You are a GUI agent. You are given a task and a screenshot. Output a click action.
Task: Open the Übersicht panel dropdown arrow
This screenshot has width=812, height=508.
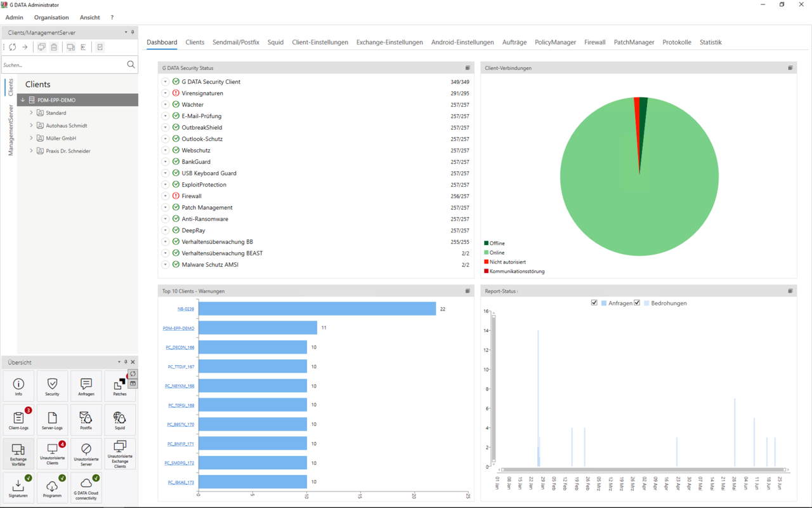[119, 362]
